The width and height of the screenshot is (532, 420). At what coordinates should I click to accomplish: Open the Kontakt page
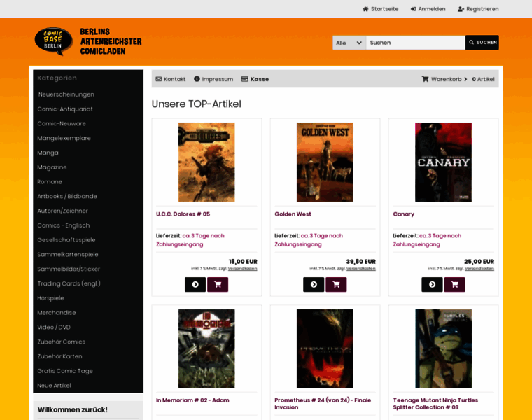[x=171, y=79]
